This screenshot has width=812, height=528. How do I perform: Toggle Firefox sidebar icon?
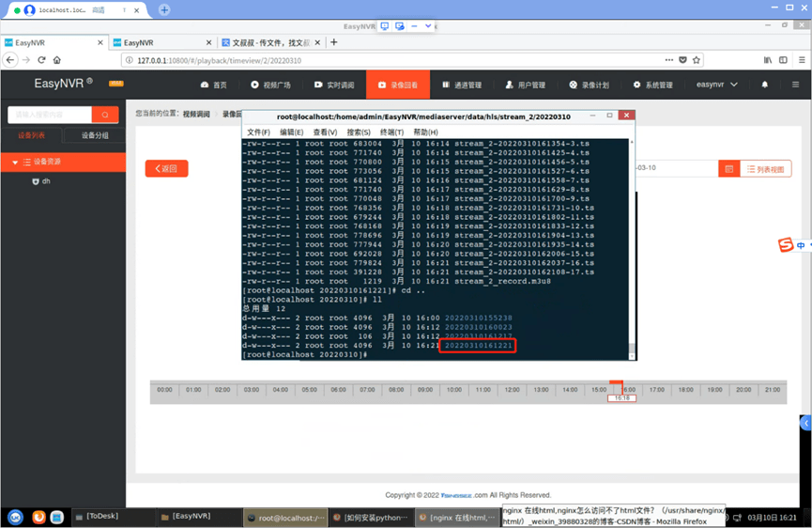click(783, 60)
